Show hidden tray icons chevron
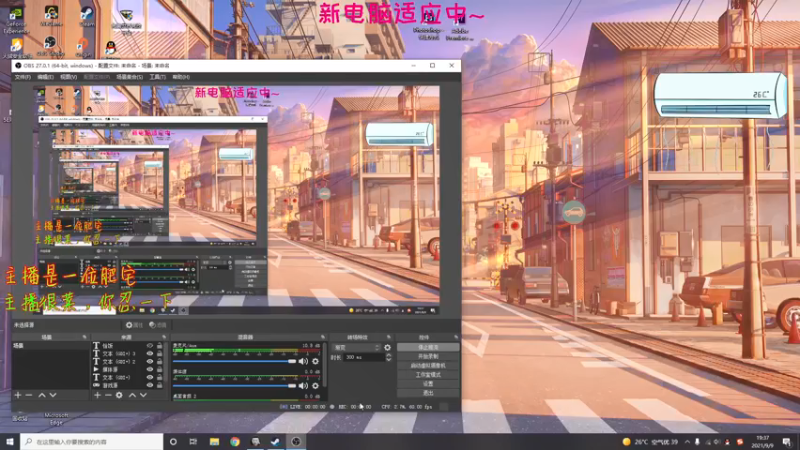800x450 pixels. pyautogui.click(x=687, y=442)
